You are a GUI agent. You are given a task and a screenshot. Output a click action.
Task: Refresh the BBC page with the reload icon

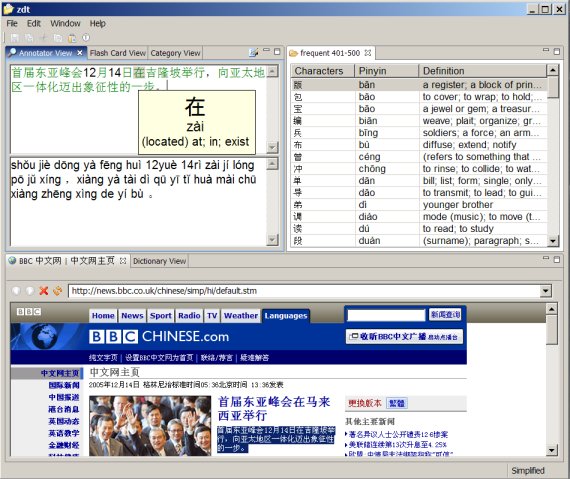point(57,291)
